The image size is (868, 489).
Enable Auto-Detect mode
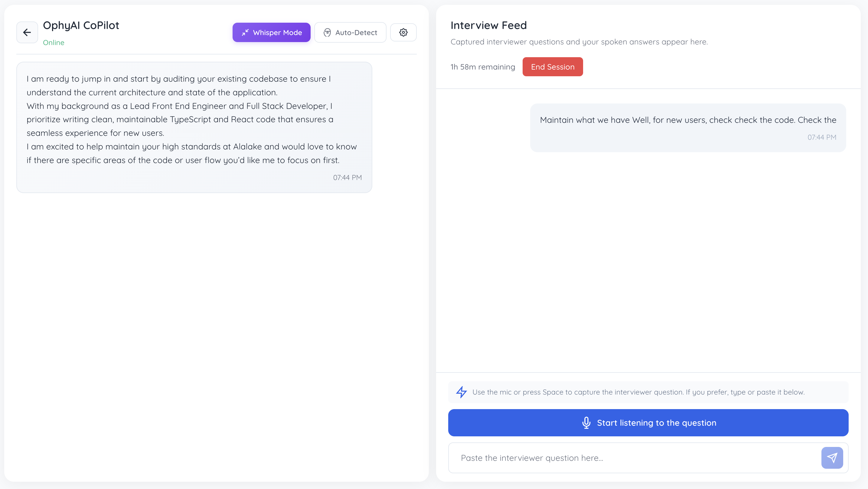350,32
